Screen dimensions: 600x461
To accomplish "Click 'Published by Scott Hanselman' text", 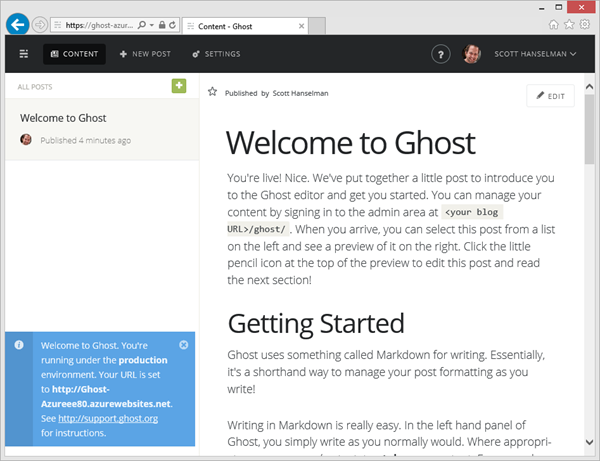I will coord(276,93).
